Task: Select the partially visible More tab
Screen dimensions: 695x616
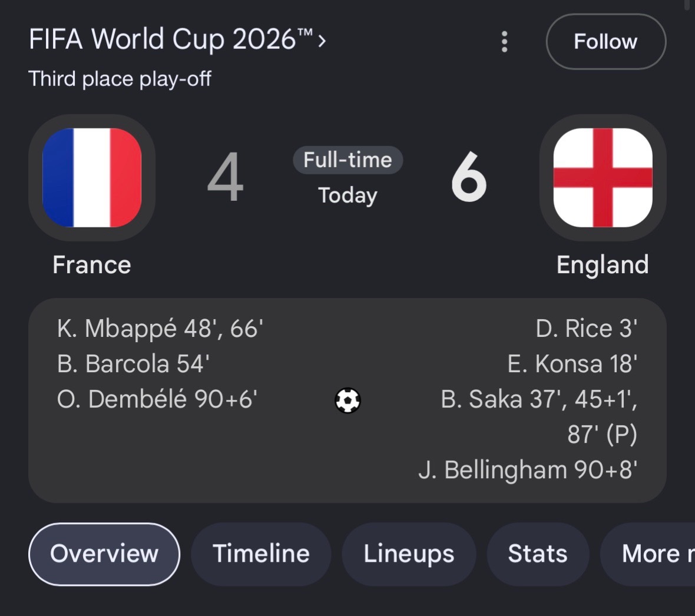Action: point(647,554)
